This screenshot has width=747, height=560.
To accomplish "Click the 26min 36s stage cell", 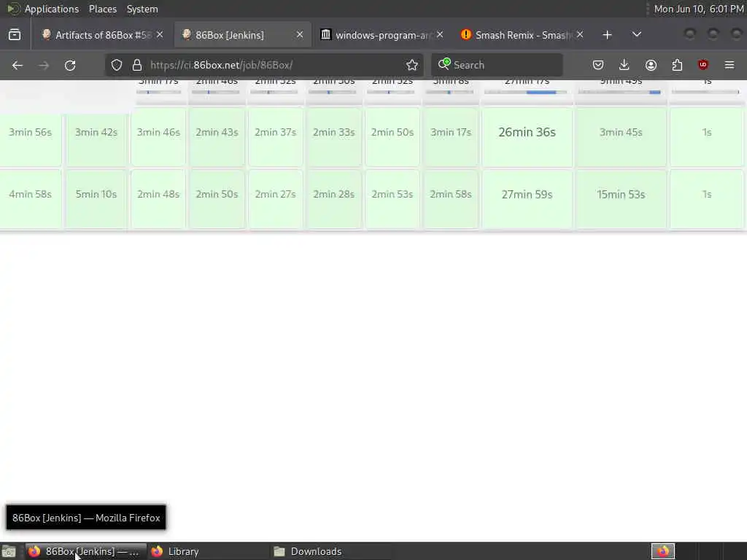I will click(527, 137).
